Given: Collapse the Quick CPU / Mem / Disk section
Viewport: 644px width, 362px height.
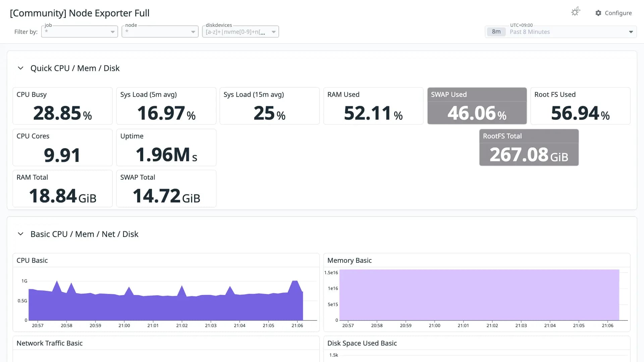Looking at the screenshot, I should tap(20, 68).
